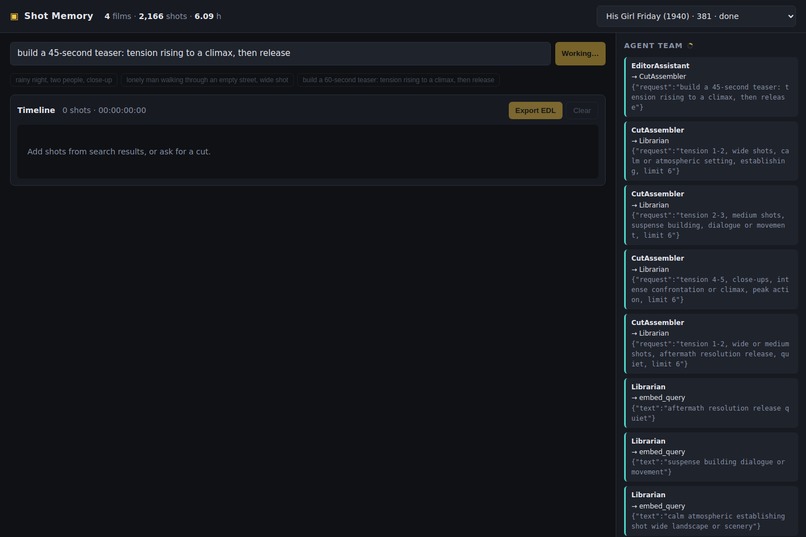Click the empty timeline placeholder text
The image size is (806, 537).
pyautogui.click(x=119, y=152)
